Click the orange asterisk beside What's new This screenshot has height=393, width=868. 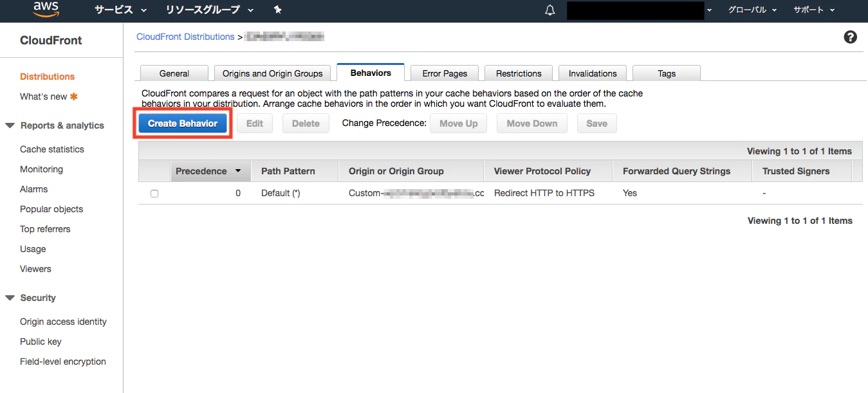click(x=73, y=96)
